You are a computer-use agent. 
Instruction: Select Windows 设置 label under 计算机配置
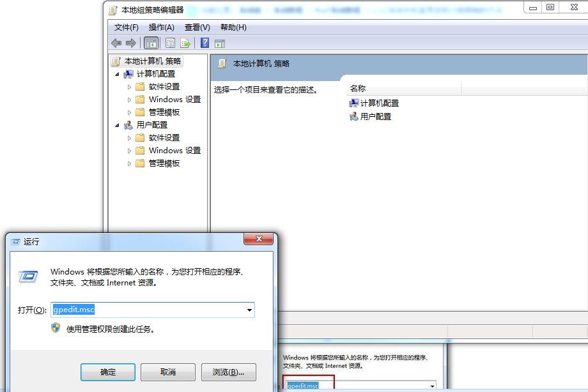[174, 100]
